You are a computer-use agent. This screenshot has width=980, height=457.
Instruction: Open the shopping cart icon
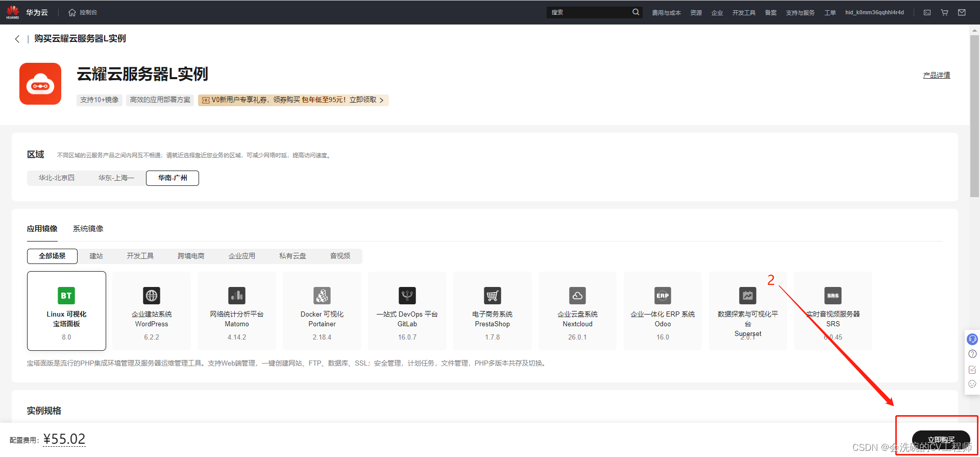click(944, 12)
